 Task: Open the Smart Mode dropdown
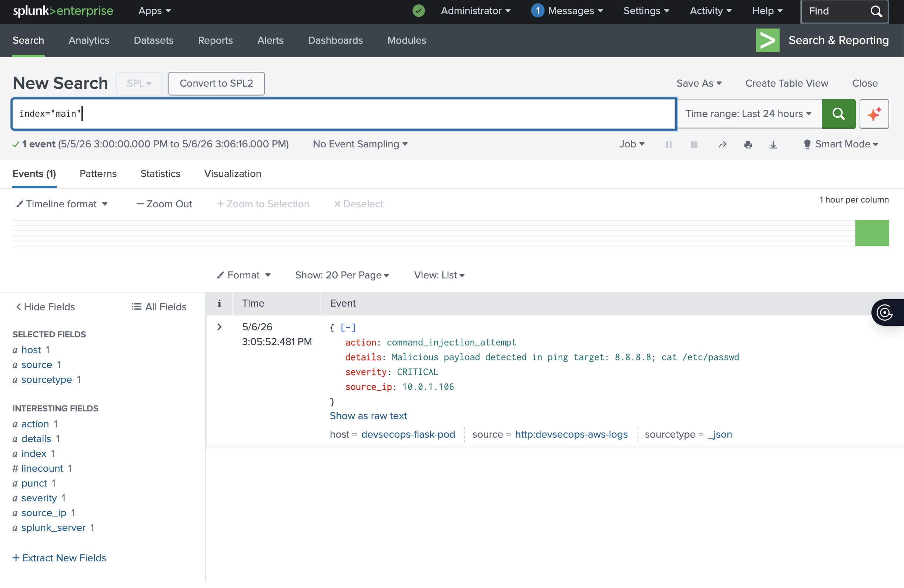tap(841, 144)
